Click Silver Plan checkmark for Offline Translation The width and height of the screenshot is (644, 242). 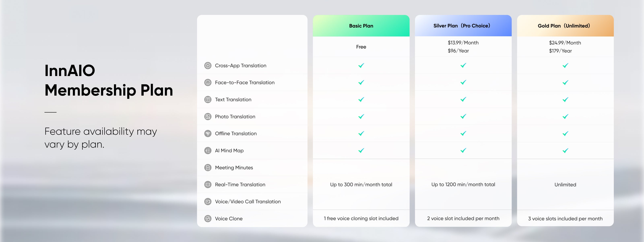pos(463,134)
